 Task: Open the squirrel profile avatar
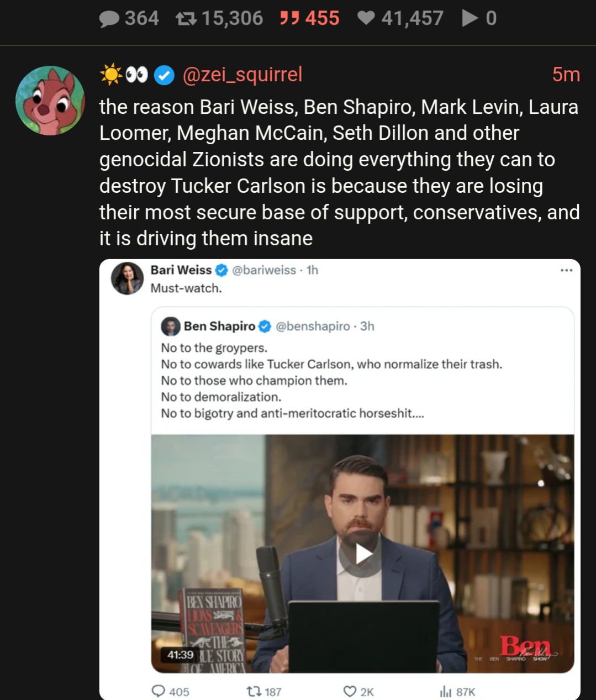50,101
